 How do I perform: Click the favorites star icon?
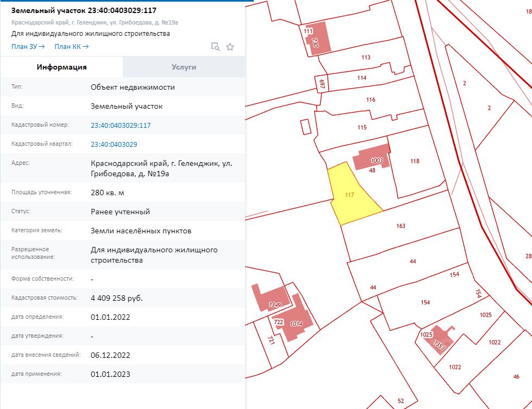[230, 47]
